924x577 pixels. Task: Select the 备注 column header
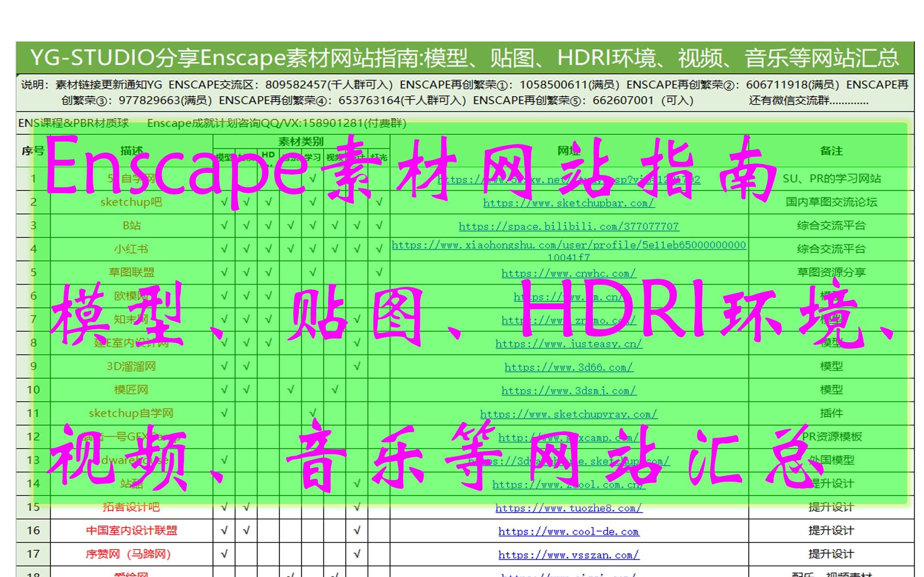[831, 151]
